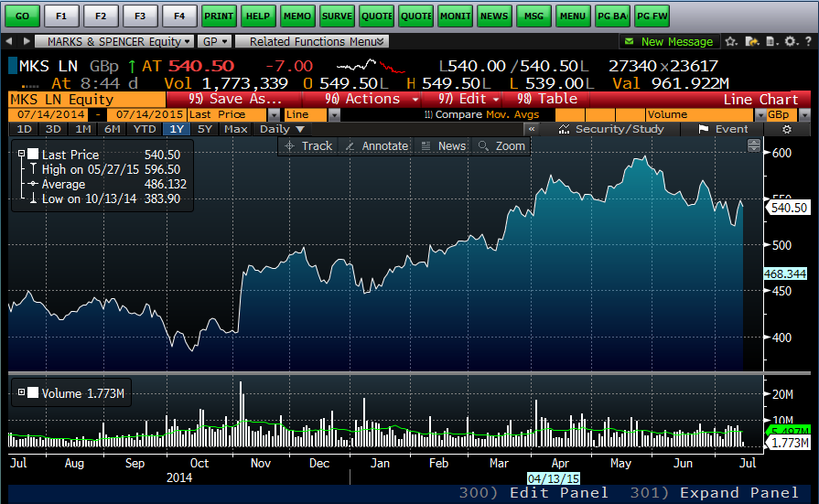Select the YTD time range tab

[145, 129]
